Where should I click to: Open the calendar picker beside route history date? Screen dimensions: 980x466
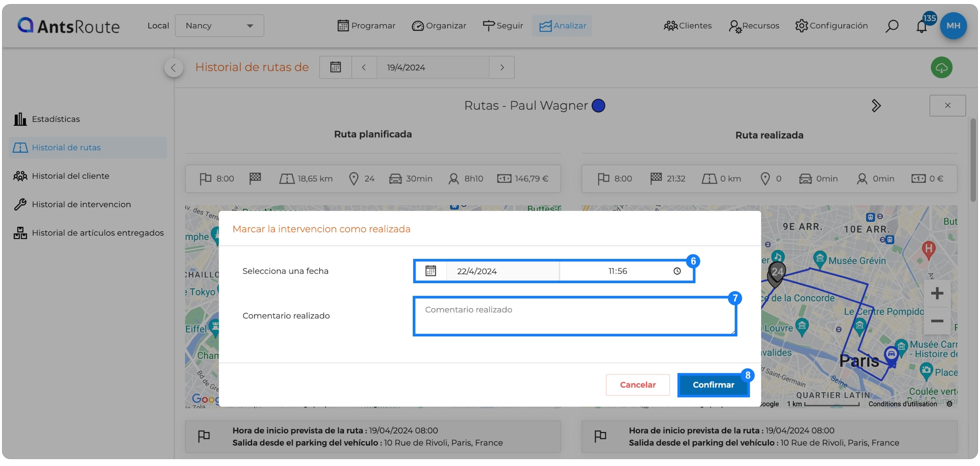335,67
